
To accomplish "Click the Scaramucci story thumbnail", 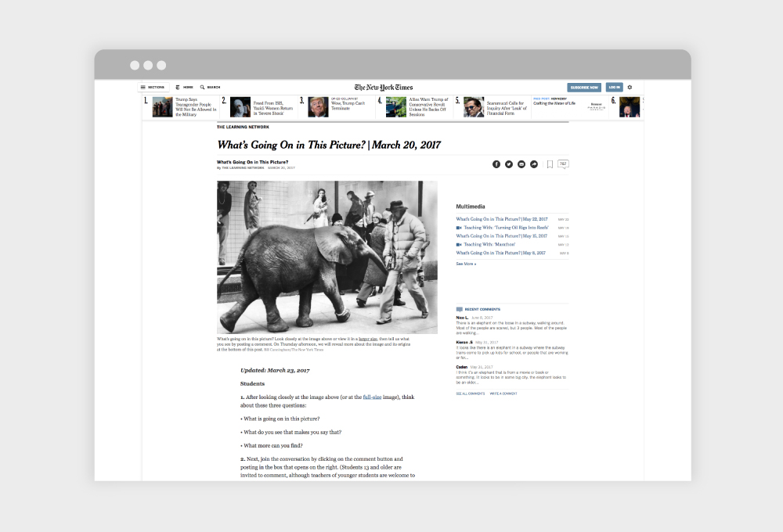I will point(474,107).
